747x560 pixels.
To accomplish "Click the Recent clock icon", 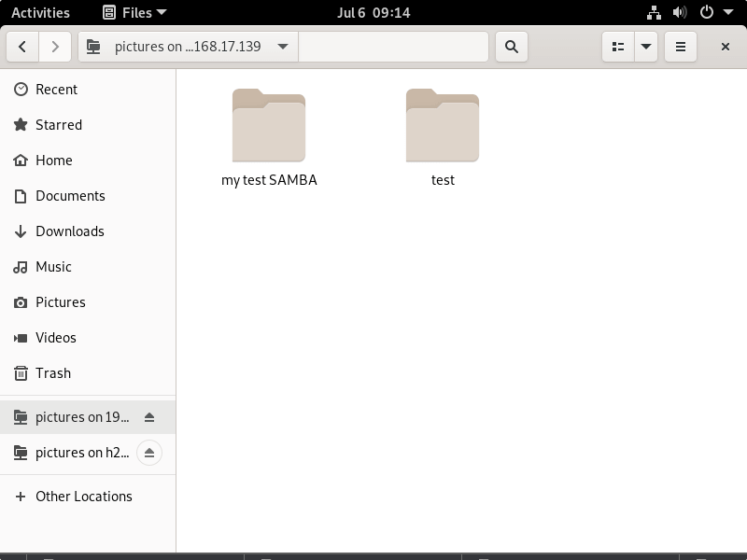I will click(x=21, y=89).
